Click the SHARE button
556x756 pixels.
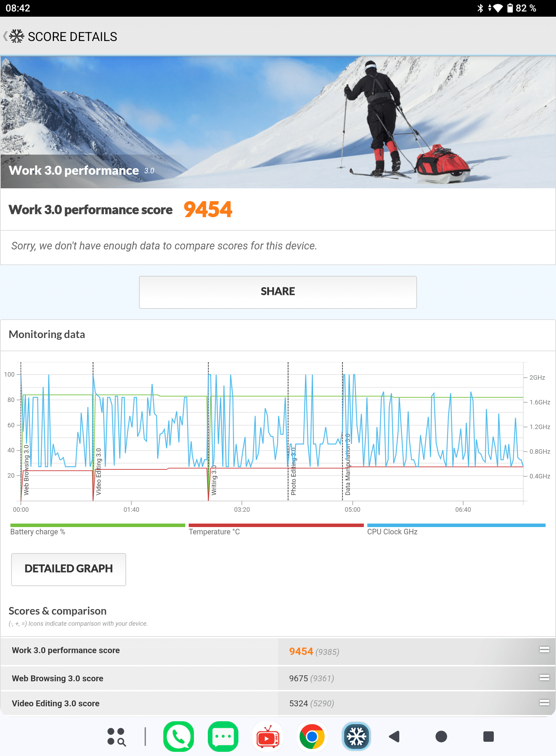(278, 292)
